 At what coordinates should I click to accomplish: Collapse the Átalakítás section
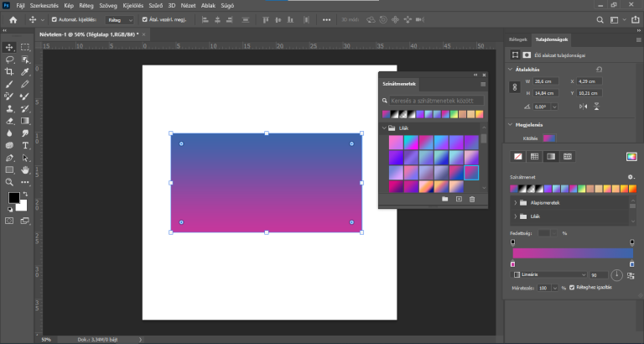click(511, 70)
